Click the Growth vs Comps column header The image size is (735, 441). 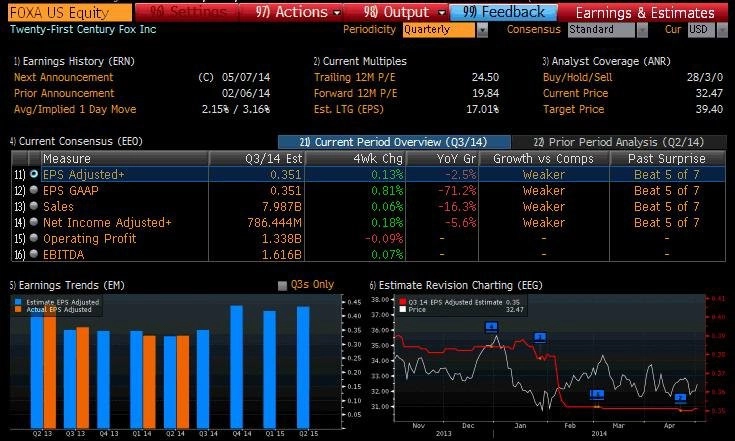[544, 158]
